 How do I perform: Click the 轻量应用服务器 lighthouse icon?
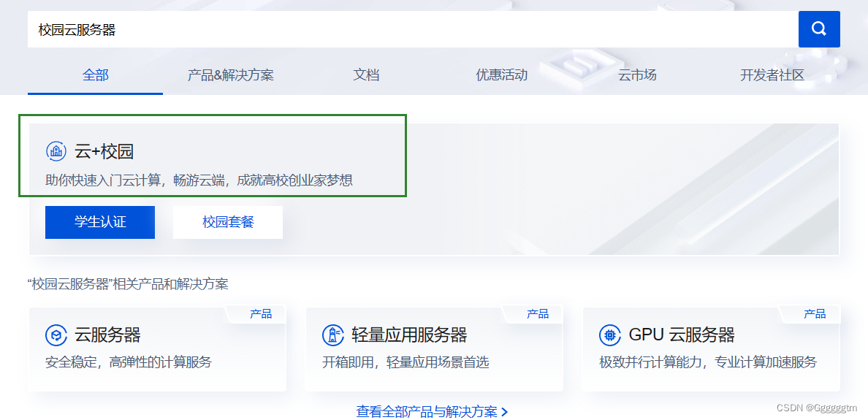[332, 335]
